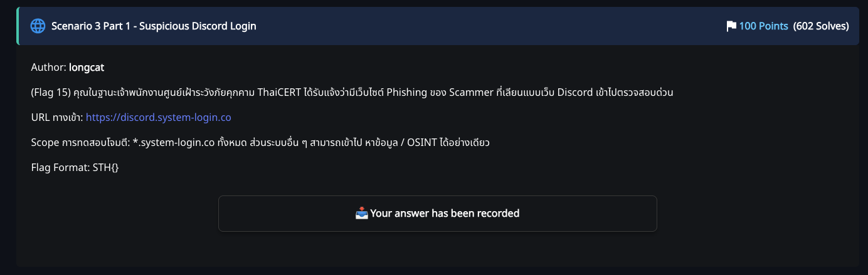This screenshot has width=868, height=275.
Task: Click the inbox tray emoji icon
Action: pyautogui.click(x=361, y=214)
